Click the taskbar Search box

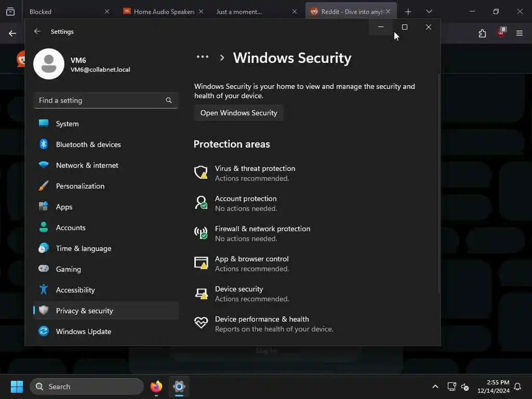[x=87, y=387]
